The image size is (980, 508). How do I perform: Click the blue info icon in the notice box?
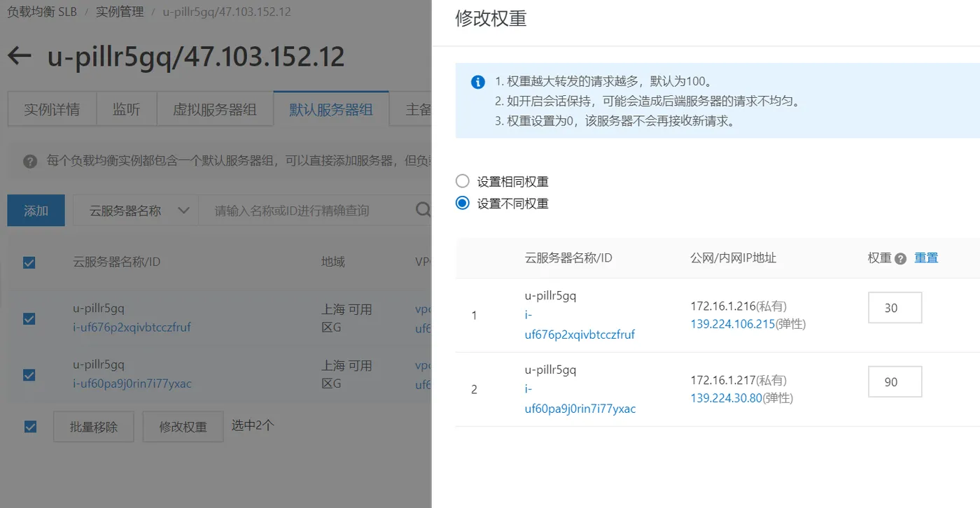pyautogui.click(x=478, y=82)
